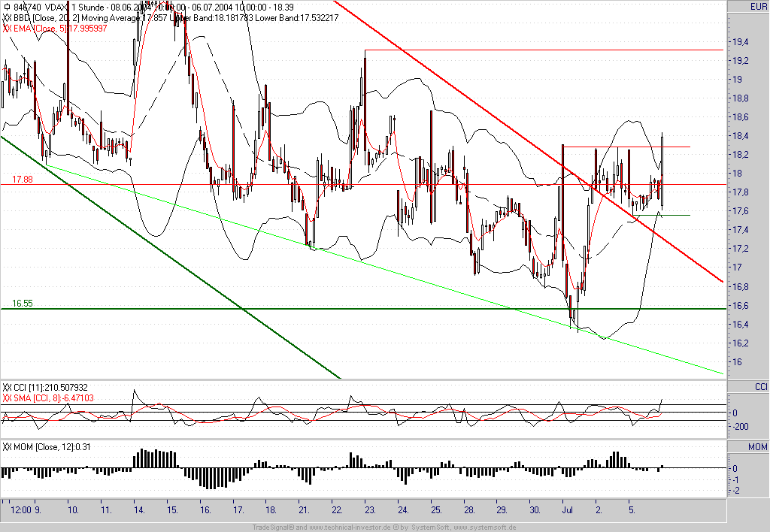Viewport: 770px width, 532px height.
Task: Click the -200 level on CCI axis
Action: point(741,427)
